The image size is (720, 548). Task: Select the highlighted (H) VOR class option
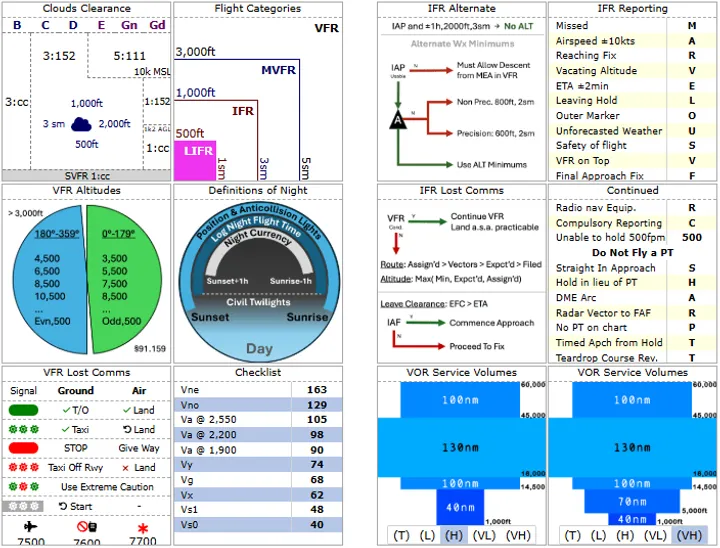(455, 535)
